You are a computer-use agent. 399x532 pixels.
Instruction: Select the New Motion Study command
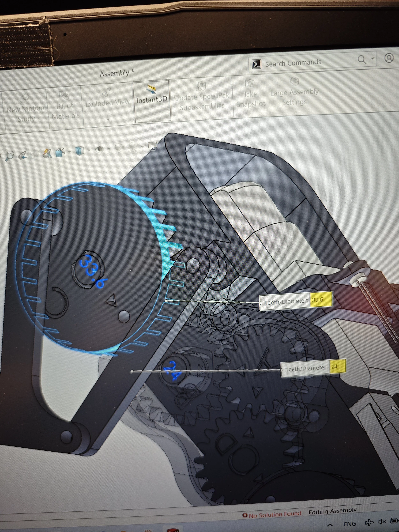point(25,108)
